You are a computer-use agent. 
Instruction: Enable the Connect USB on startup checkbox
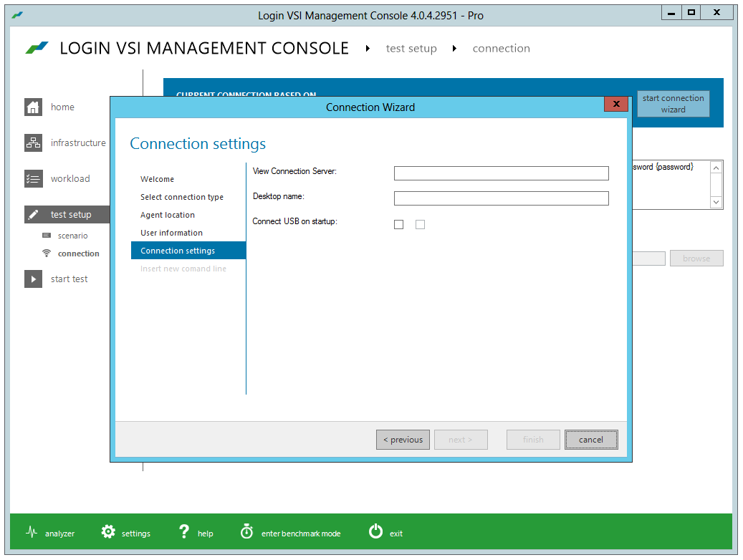[399, 225]
